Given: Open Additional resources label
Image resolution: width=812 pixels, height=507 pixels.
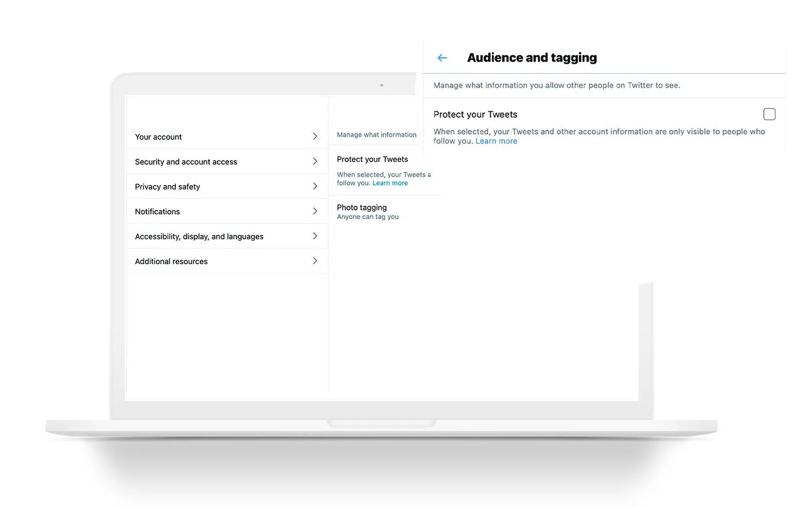Looking at the screenshot, I should [x=171, y=261].
